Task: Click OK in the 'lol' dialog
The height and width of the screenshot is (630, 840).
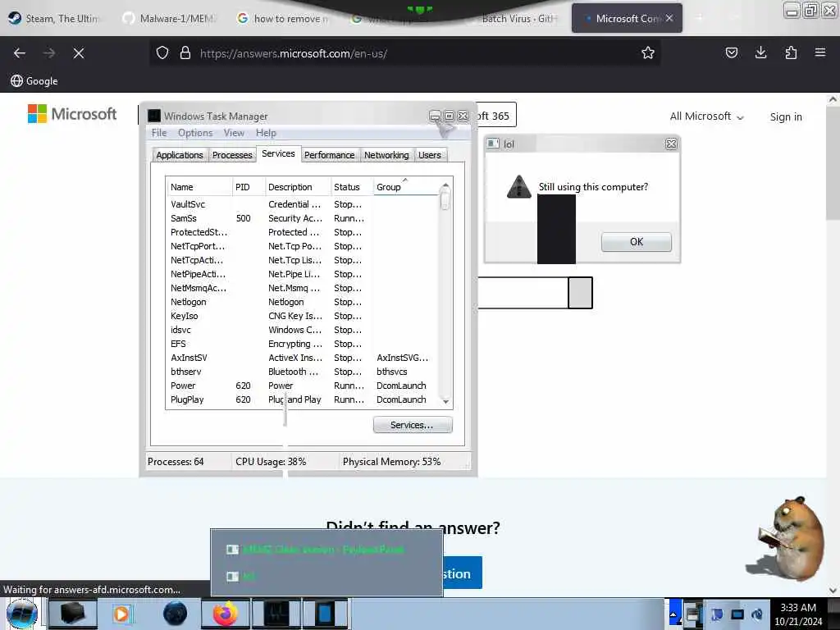Action: (636, 242)
